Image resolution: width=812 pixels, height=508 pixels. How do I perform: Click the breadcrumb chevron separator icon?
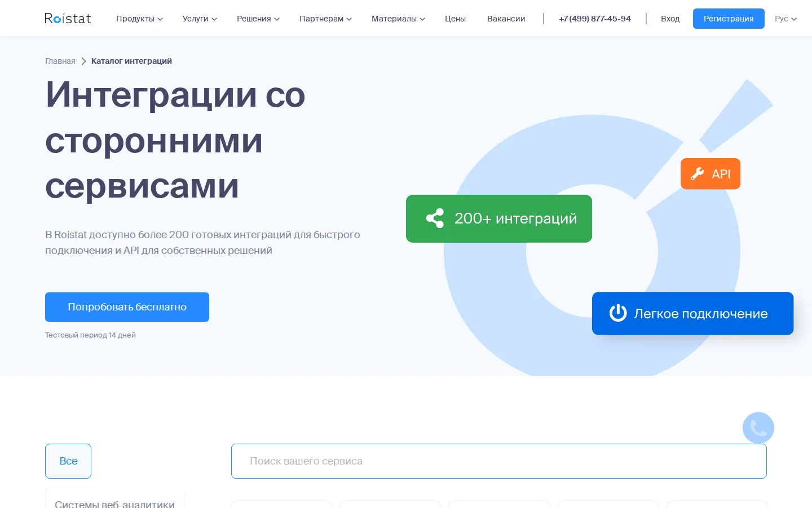click(x=83, y=61)
